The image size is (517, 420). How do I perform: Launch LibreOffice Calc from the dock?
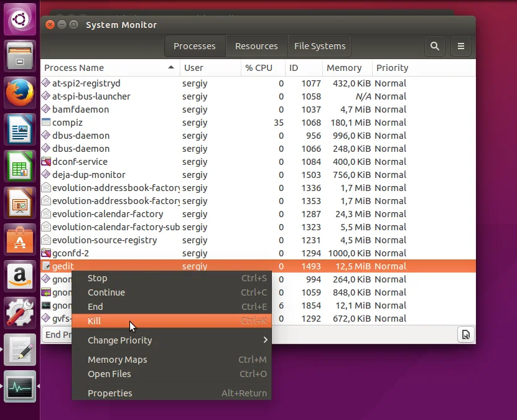20,167
